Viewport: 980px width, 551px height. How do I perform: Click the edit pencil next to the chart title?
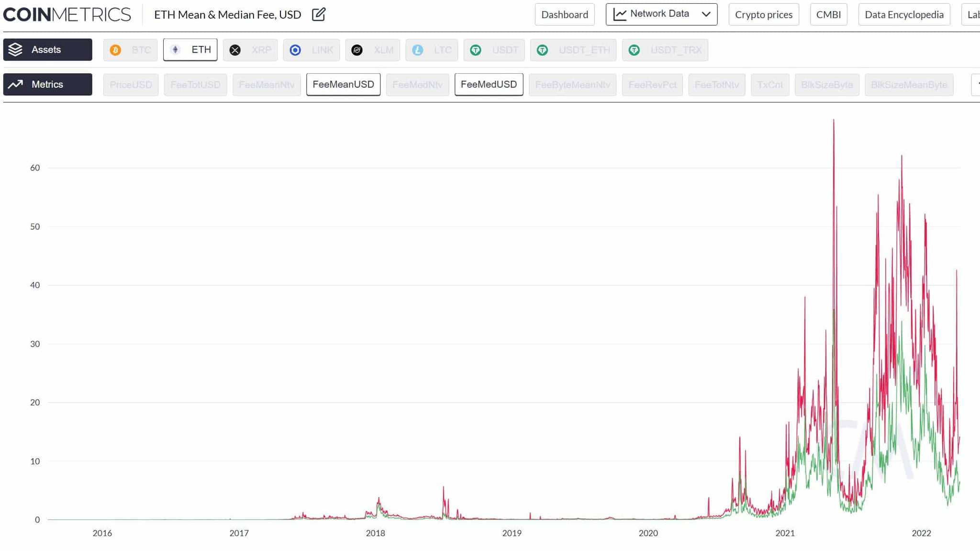[x=318, y=15]
